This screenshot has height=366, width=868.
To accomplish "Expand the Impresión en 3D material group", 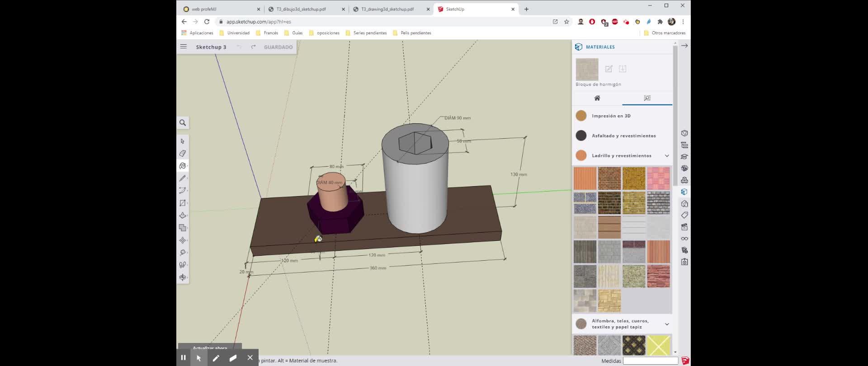I will point(611,116).
